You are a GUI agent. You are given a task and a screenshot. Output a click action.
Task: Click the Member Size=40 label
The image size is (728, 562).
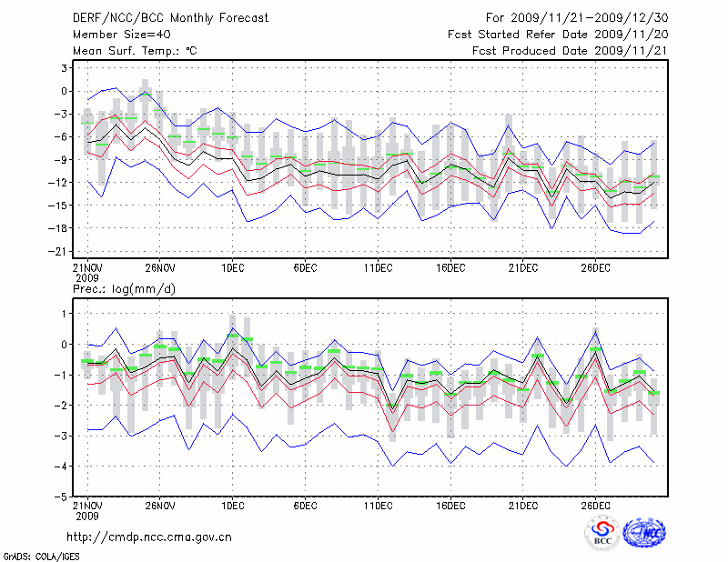[x=116, y=35]
